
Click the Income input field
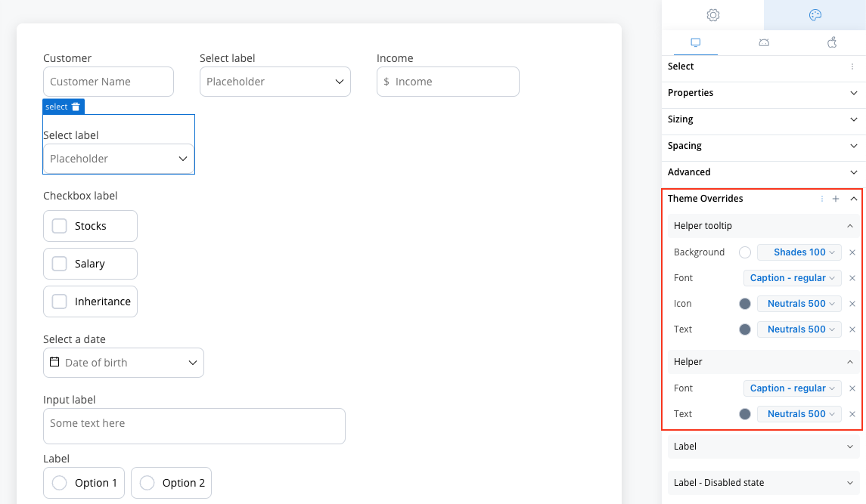point(448,82)
